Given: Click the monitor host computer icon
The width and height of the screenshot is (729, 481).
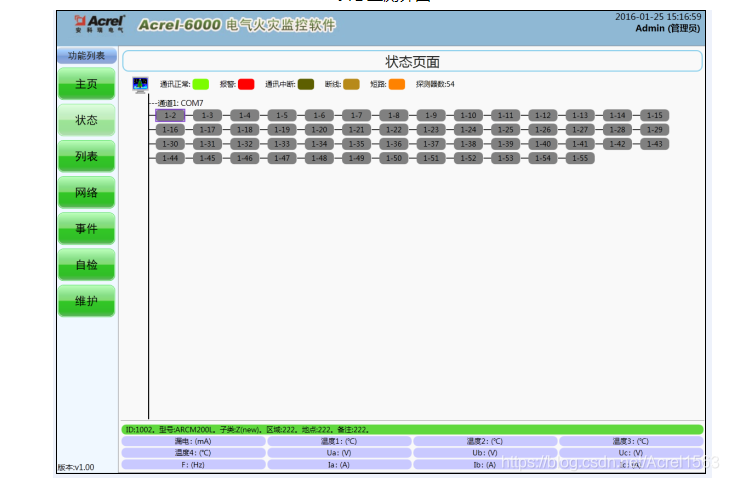Looking at the screenshot, I should pos(140,85).
